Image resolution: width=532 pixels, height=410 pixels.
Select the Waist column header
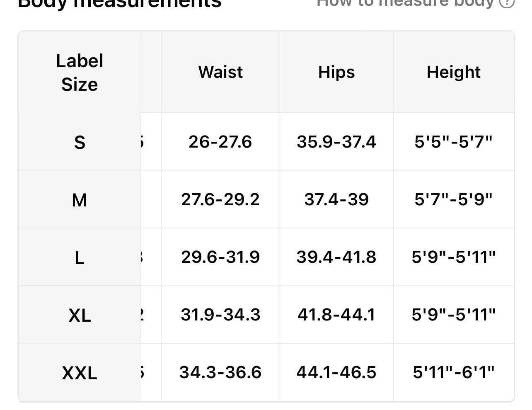tap(220, 72)
